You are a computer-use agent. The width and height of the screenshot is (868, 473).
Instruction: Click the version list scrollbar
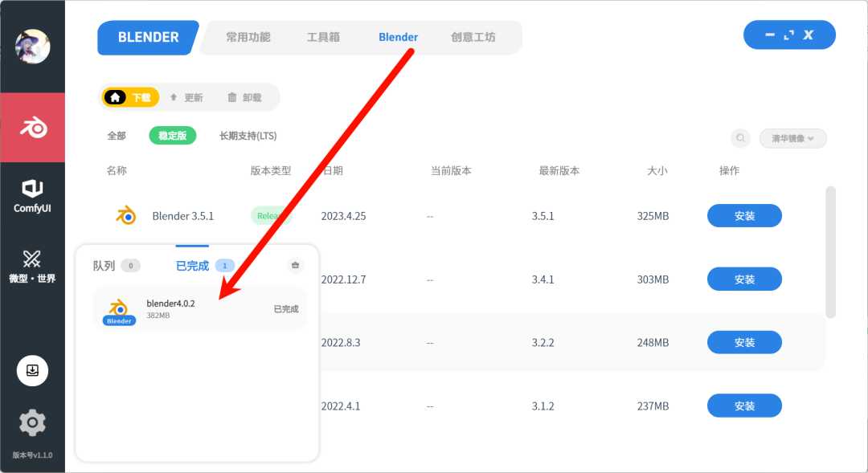829,252
